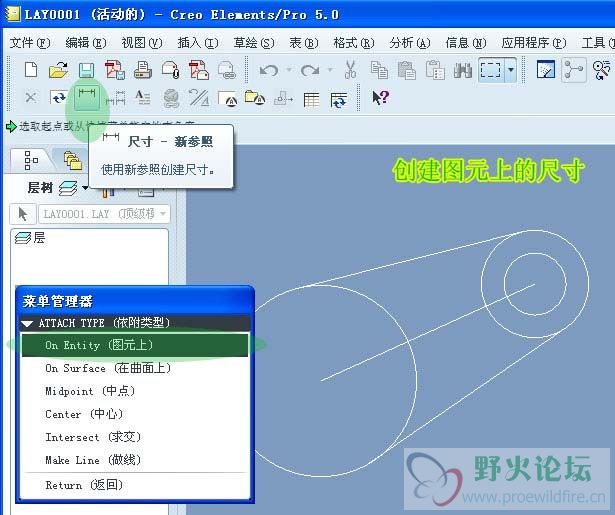Open the 信息(N) menu

point(466,42)
